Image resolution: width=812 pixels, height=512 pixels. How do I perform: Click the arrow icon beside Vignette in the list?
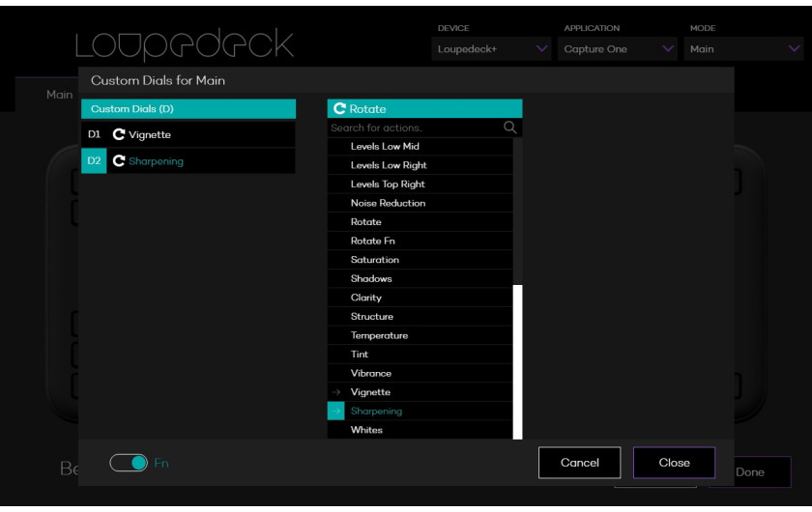pyautogui.click(x=336, y=392)
